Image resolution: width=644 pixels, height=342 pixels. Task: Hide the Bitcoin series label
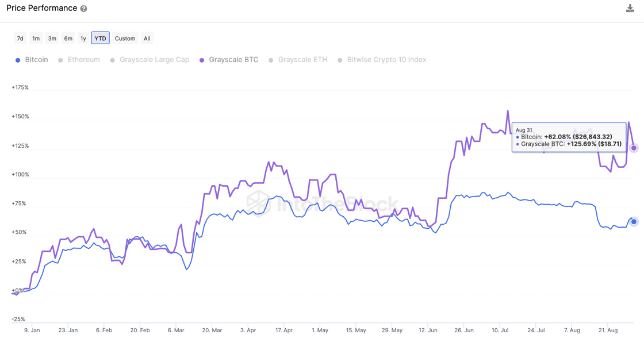[37, 60]
